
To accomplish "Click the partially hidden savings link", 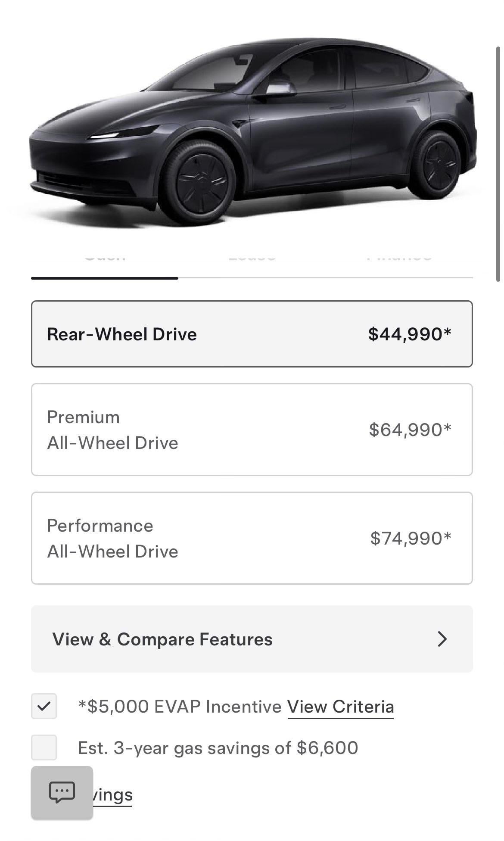I will 113,794.
